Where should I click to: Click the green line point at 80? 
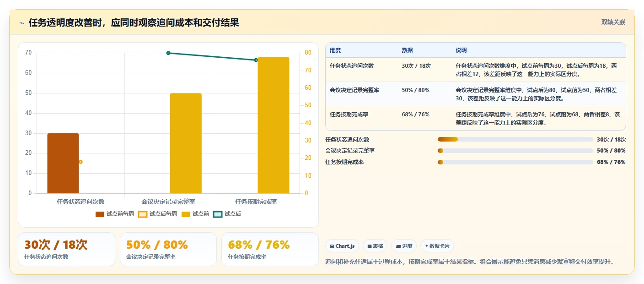[x=168, y=53]
